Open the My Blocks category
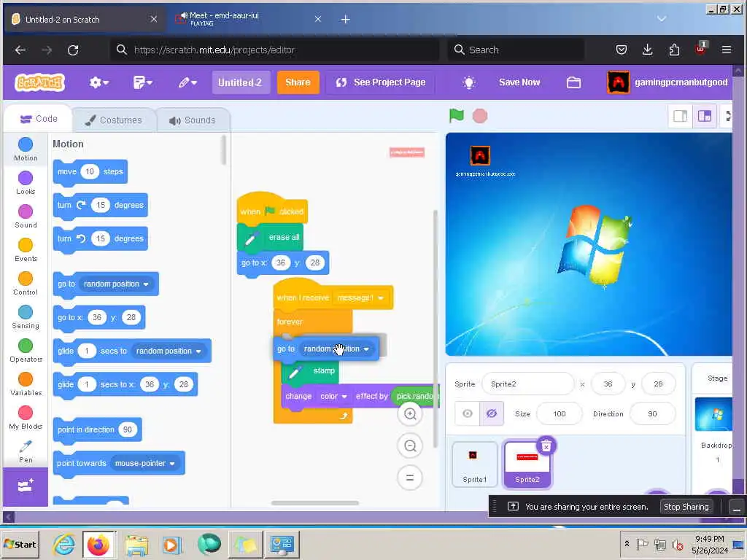 26,418
